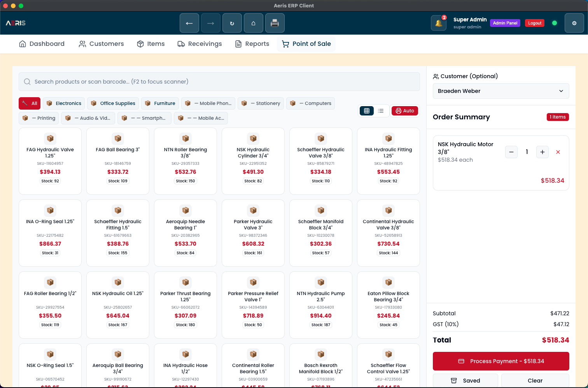Expand the Braeden Weber customer dropdown
588x388 pixels.
[501, 91]
